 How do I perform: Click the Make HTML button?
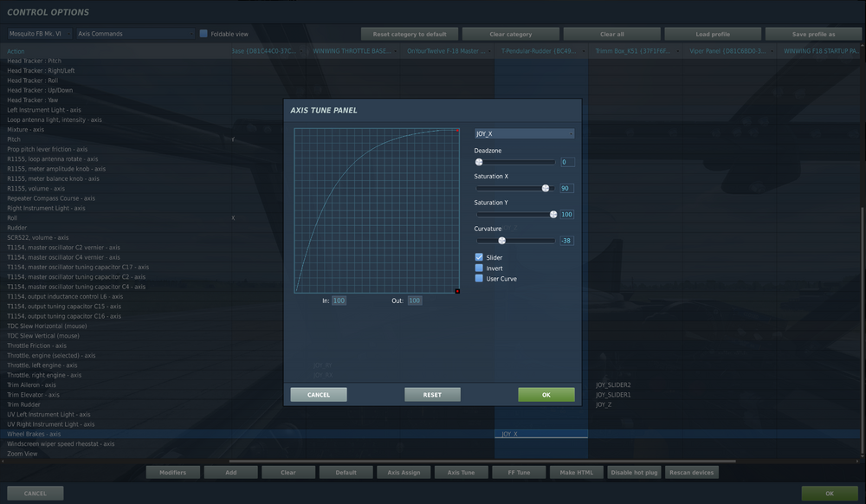click(x=577, y=473)
